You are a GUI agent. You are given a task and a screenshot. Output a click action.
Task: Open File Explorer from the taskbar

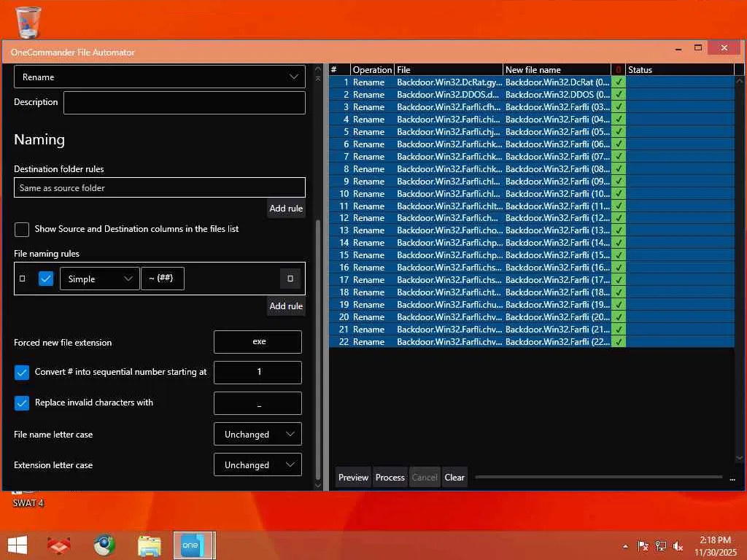click(149, 545)
